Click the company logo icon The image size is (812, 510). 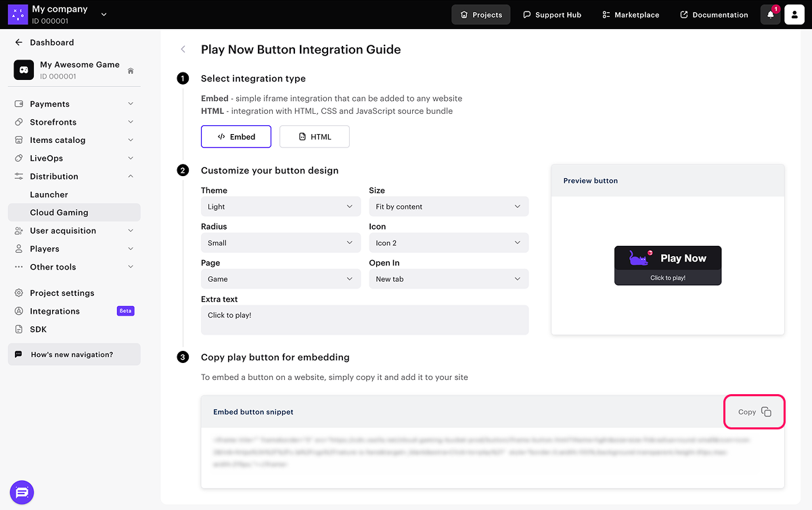pos(18,14)
